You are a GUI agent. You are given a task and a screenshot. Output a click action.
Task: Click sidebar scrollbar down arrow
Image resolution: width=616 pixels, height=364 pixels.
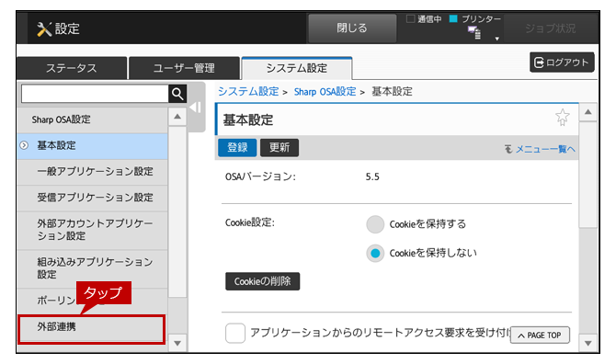coord(177,343)
